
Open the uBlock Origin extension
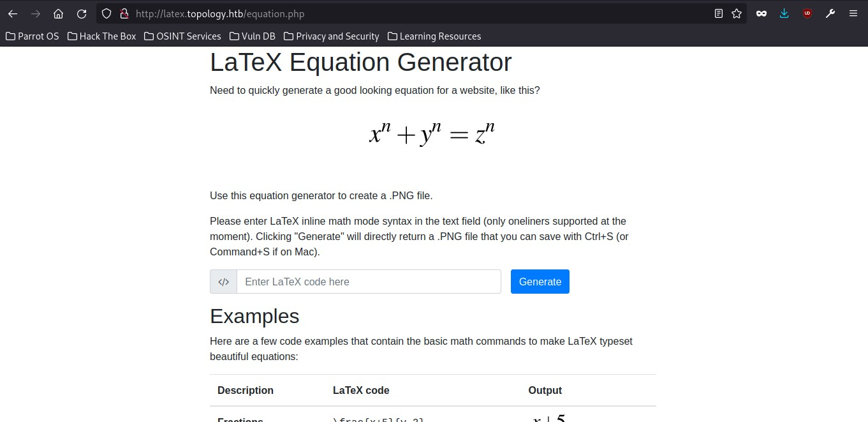click(807, 13)
